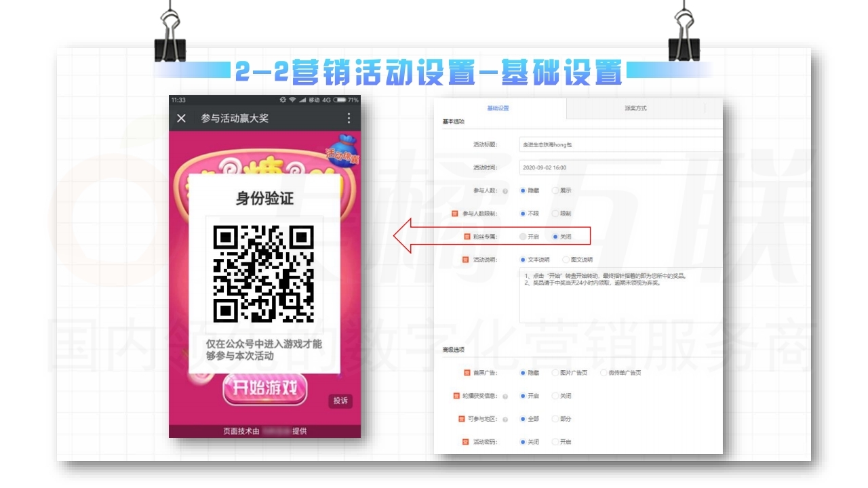
Task: Tap the 参与活动赢大奖 page title
Action: pyautogui.click(x=235, y=118)
